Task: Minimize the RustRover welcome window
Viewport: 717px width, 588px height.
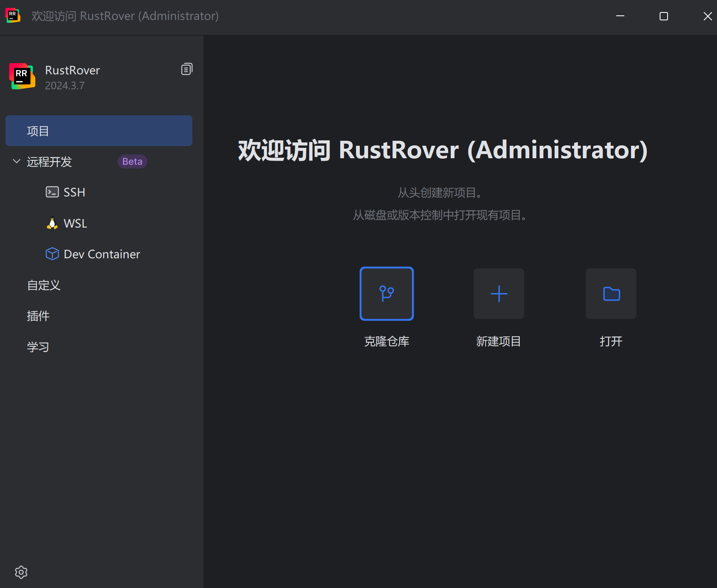Action: click(x=620, y=16)
